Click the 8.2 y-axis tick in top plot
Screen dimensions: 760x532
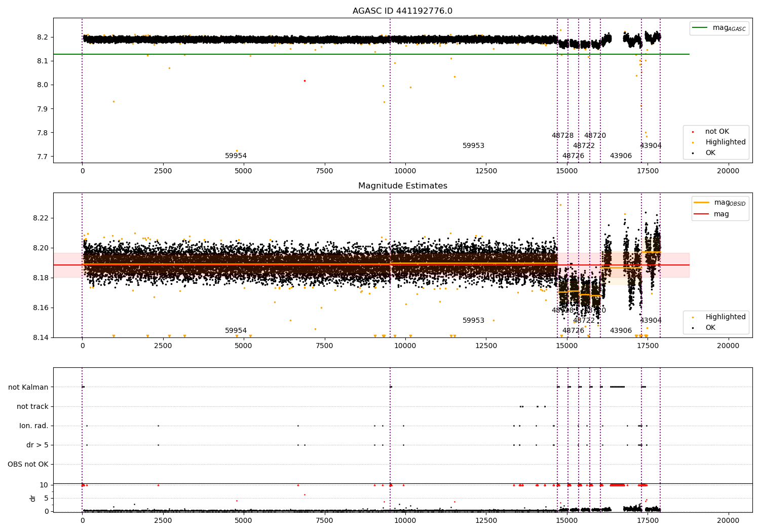coord(43,37)
